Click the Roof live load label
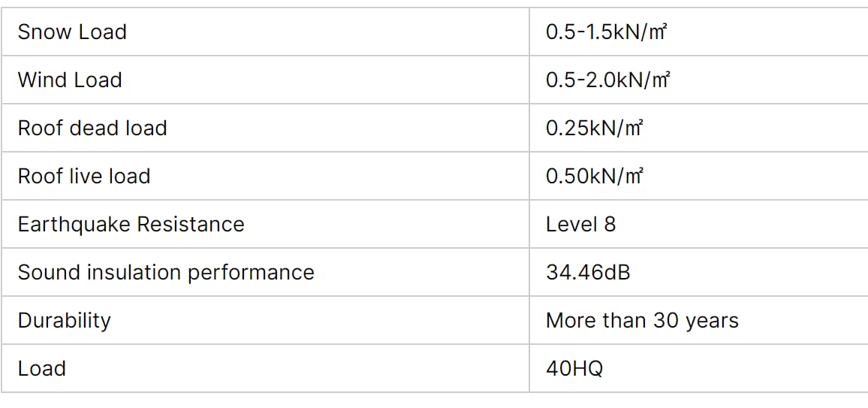Viewport: 868px width, 408px height. pos(84,176)
